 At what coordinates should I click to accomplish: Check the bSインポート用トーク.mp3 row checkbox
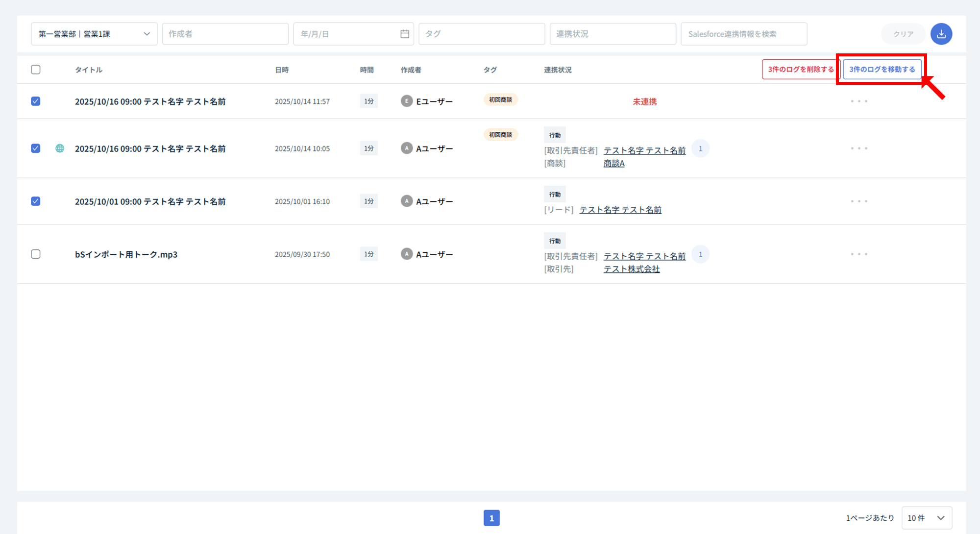[x=36, y=254]
